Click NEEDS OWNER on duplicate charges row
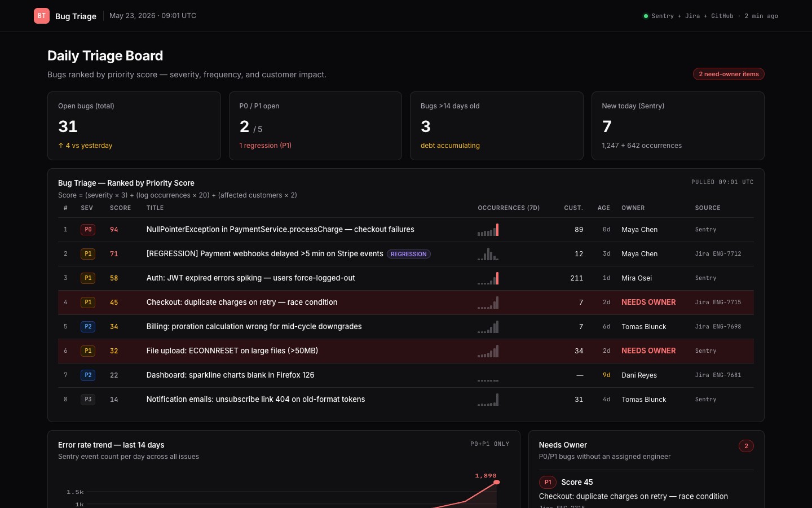Viewport: 812px width, 508px height. [648, 302]
